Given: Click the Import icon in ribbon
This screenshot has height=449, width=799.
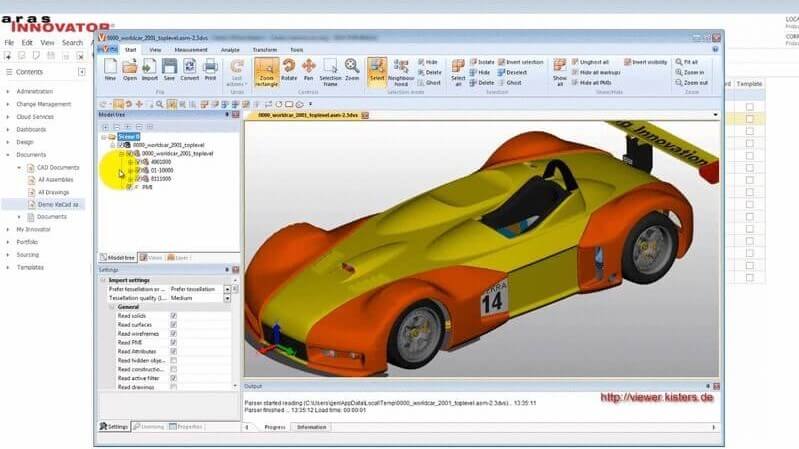Looking at the screenshot, I should [149, 70].
